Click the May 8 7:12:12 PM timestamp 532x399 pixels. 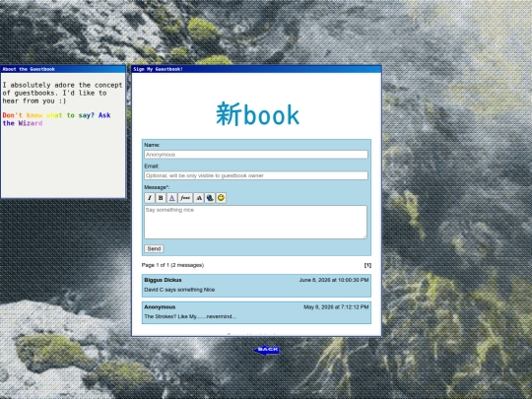pyautogui.click(x=336, y=307)
